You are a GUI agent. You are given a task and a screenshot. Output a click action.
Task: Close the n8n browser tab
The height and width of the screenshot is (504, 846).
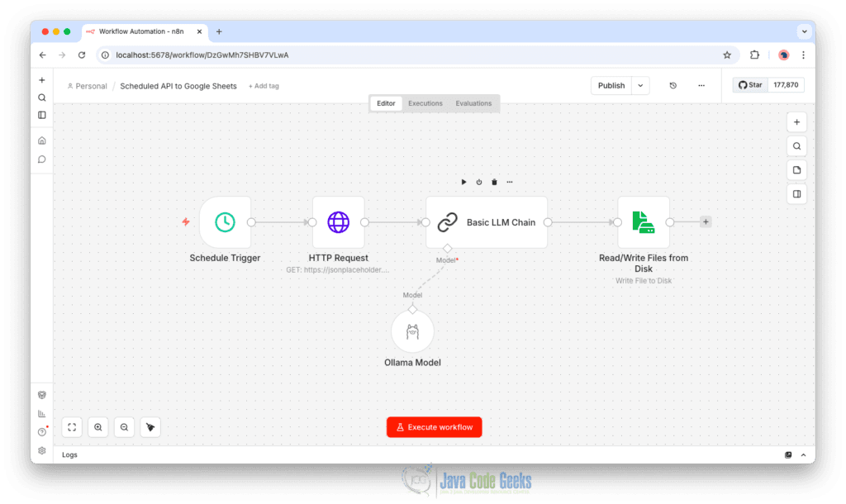[x=199, y=31]
